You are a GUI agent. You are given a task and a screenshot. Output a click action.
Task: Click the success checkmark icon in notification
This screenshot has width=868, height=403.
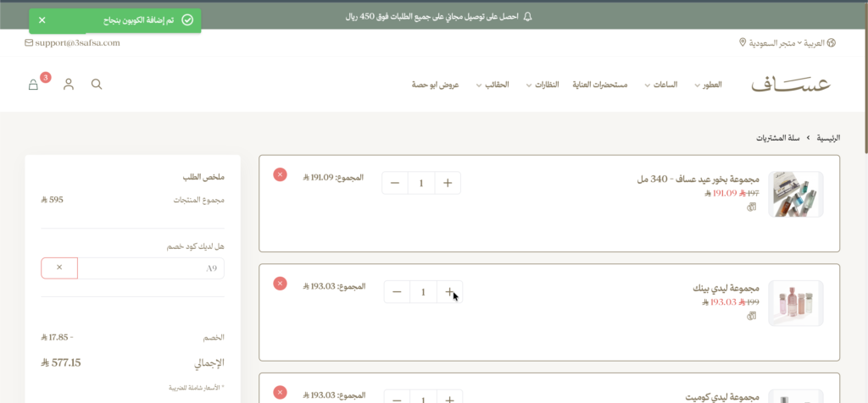[x=187, y=20]
